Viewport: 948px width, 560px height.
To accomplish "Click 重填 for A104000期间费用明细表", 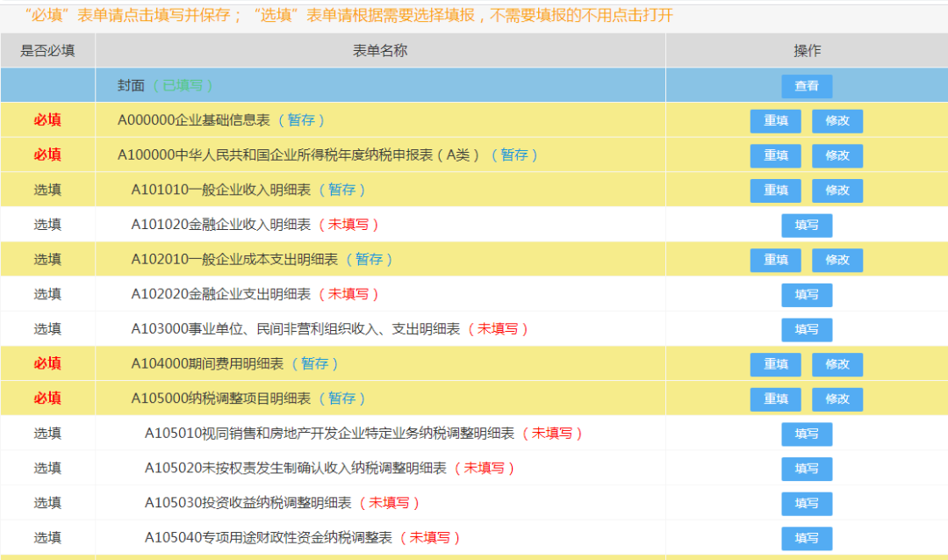I will pyautogui.click(x=776, y=364).
